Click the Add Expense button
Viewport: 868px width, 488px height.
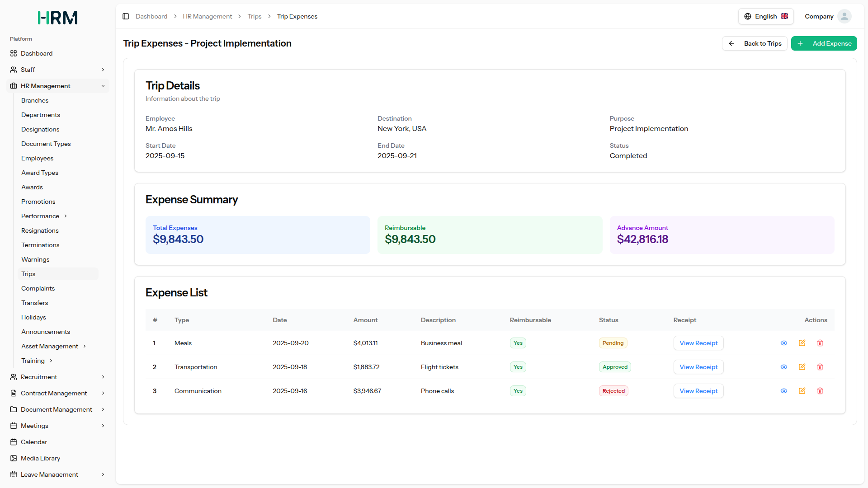[824, 43]
